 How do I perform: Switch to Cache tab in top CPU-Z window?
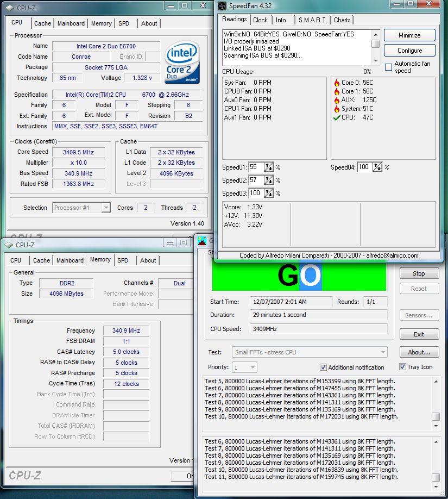point(42,23)
